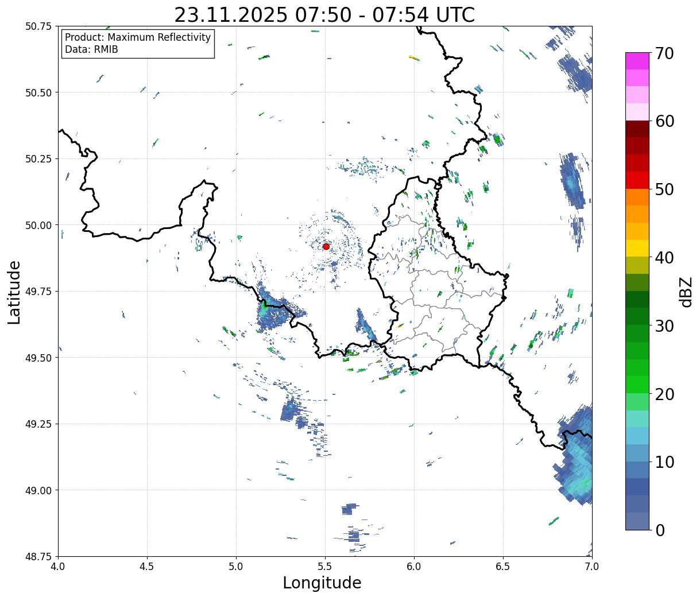Image resolution: width=700 pixels, height=597 pixels.
Task: Click the colorbar tick label 70
Action: click(x=664, y=53)
